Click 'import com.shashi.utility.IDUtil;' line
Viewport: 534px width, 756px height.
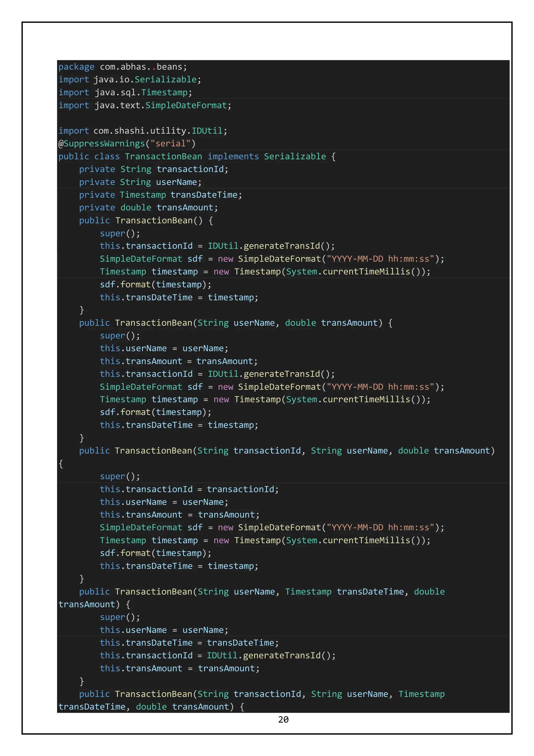(x=143, y=131)
